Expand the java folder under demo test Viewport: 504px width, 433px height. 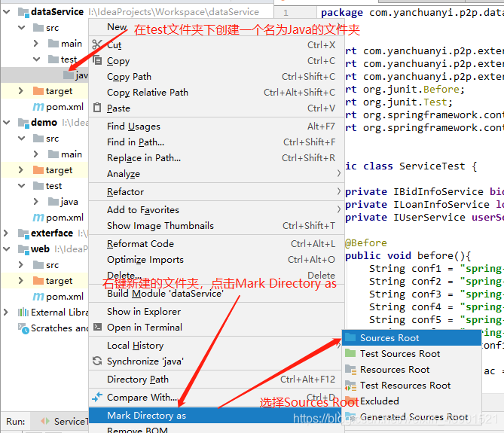(x=36, y=201)
